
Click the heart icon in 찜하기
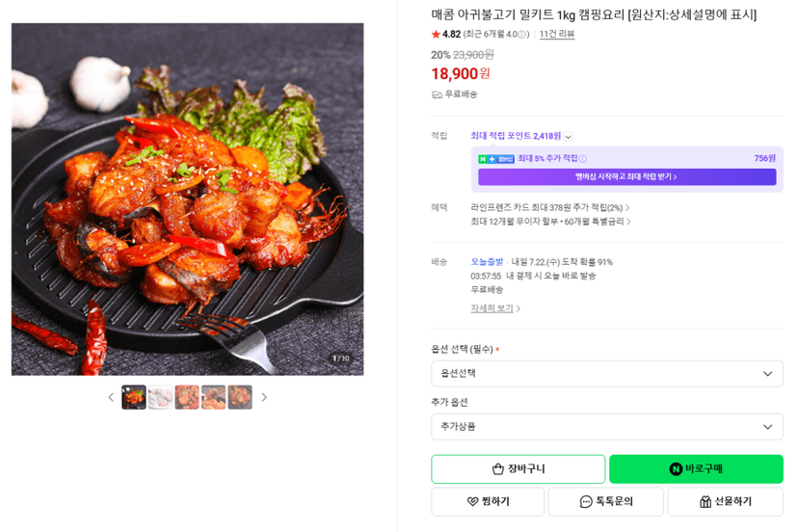(472, 501)
